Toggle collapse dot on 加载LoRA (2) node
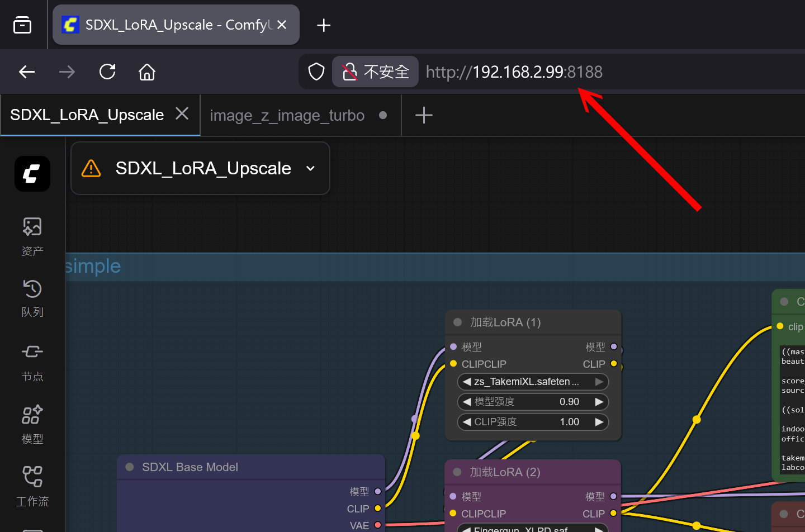 click(457, 472)
